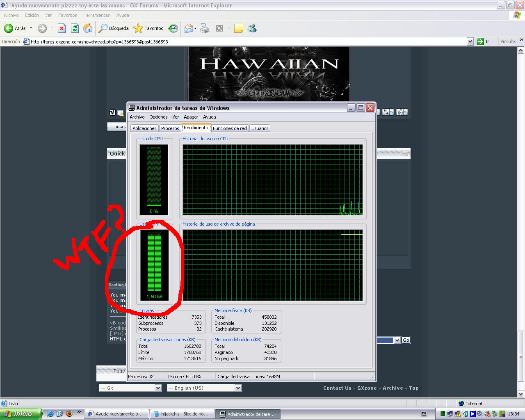The image size is (525, 420).
Task: Open Task Manager Ayuda menu
Action: [x=210, y=117]
